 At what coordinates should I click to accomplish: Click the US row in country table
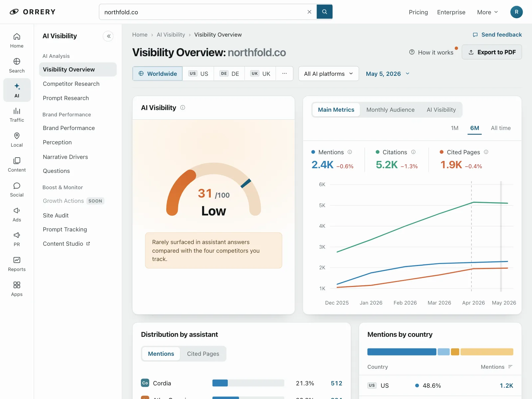point(440,386)
